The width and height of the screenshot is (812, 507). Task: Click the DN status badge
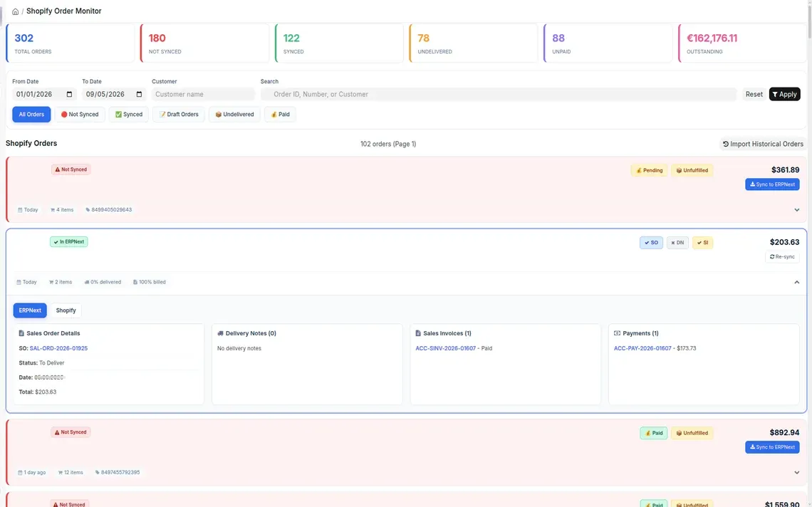677,242
